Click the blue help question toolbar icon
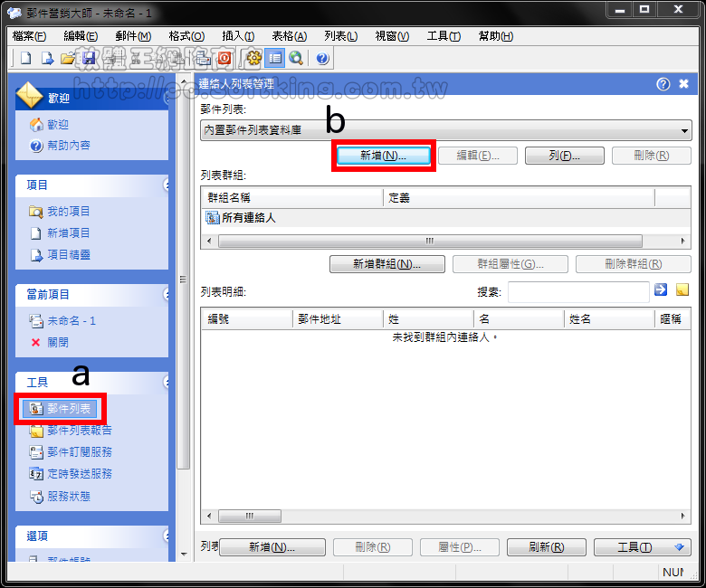 click(322, 59)
